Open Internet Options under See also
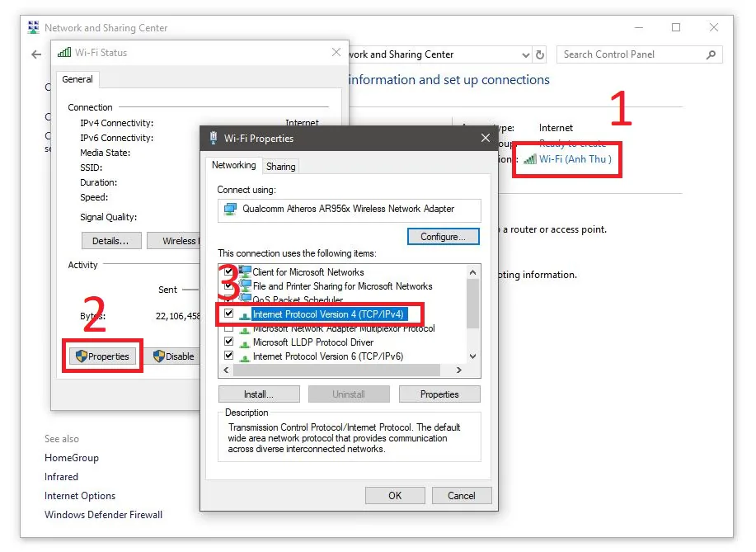Viewport: 756px width, 552px height. coord(80,496)
